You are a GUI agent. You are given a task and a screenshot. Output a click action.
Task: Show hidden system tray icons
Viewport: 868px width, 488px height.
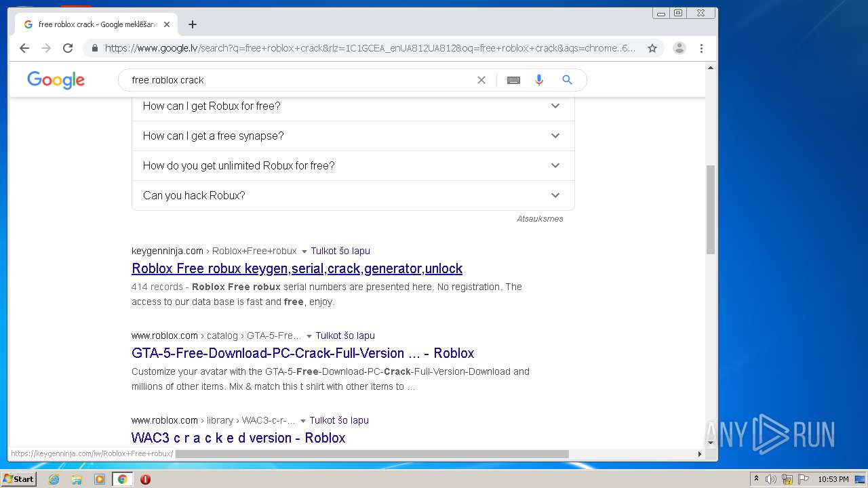[756, 479]
